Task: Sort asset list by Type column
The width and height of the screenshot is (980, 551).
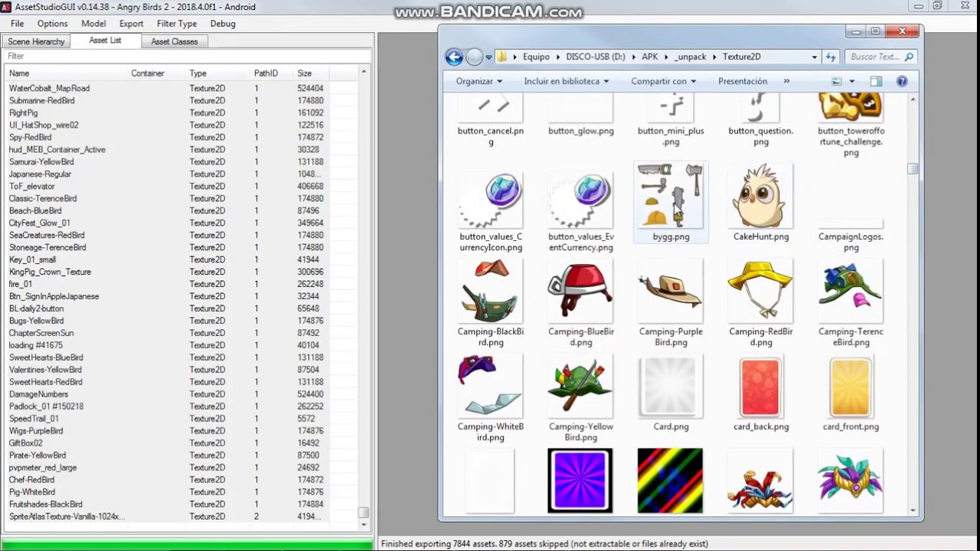Action: [218, 73]
